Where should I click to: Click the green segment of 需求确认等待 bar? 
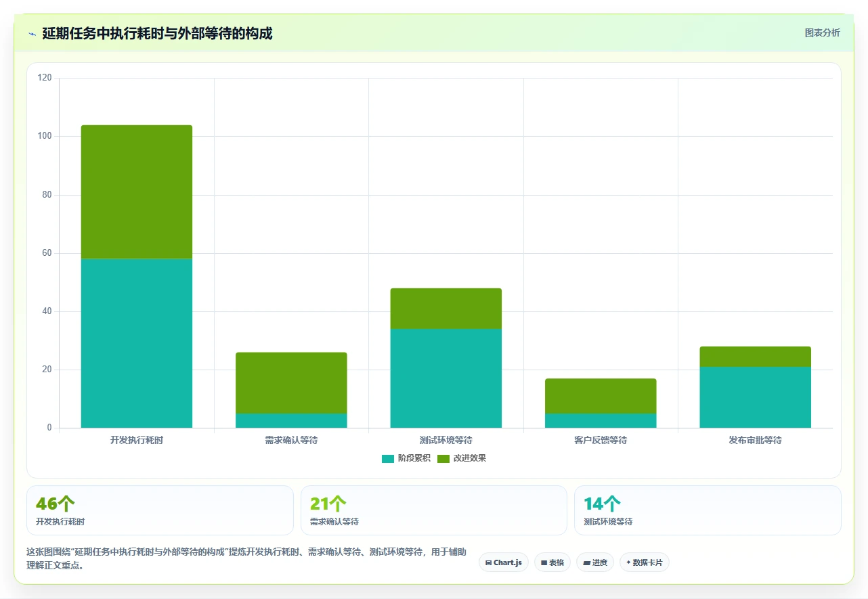(x=291, y=383)
